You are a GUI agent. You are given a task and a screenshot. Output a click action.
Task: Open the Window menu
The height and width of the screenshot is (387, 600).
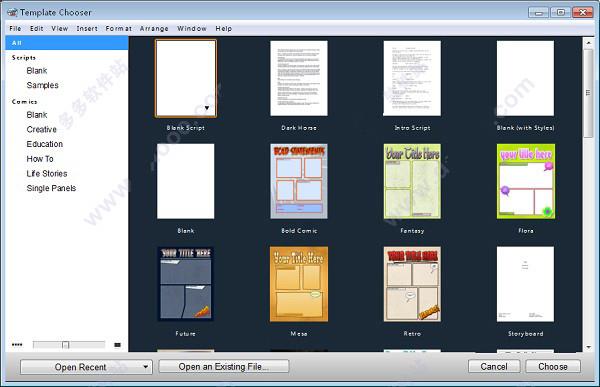click(192, 28)
